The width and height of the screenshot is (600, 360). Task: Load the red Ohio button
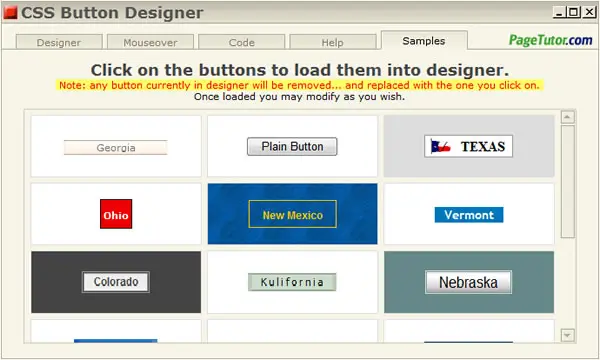pos(116,214)
